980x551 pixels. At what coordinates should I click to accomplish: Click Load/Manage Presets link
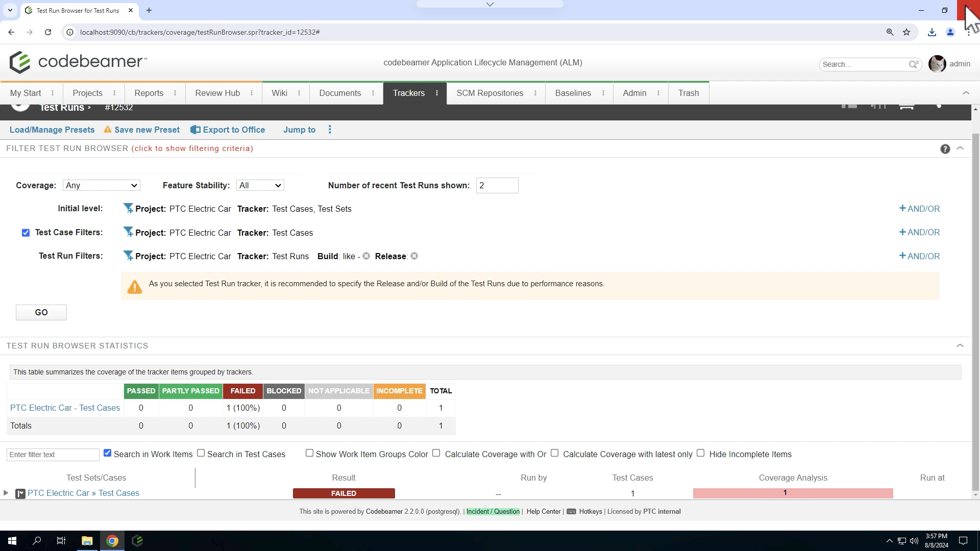point(52,130)
